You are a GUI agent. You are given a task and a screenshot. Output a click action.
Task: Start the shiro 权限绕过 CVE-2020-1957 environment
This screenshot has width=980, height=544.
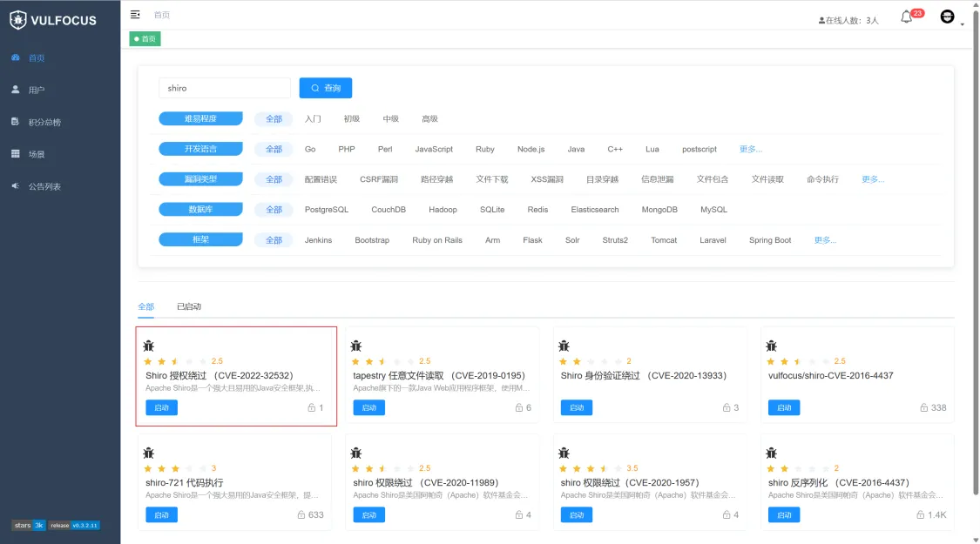tap(577, 515)
